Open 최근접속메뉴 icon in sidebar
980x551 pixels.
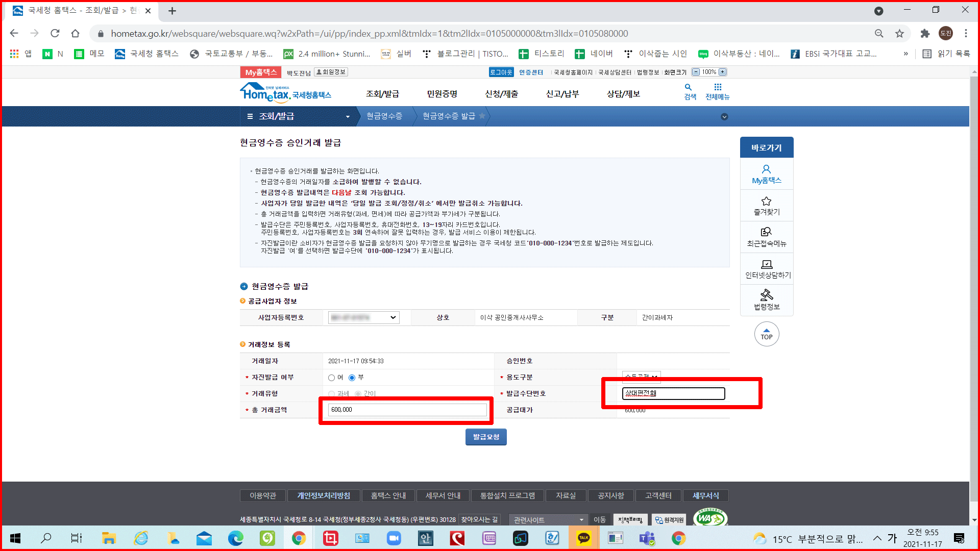[766, 233]
